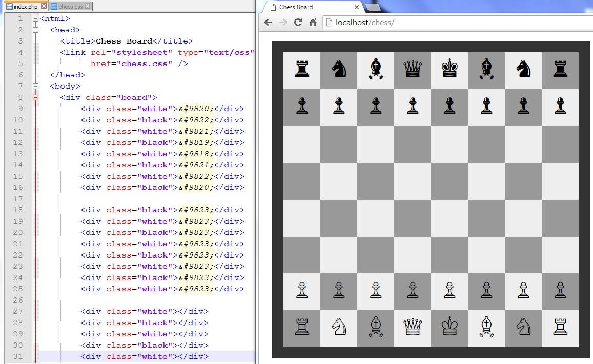
Task: Collapse the head section fold marker
Action: 35,30
